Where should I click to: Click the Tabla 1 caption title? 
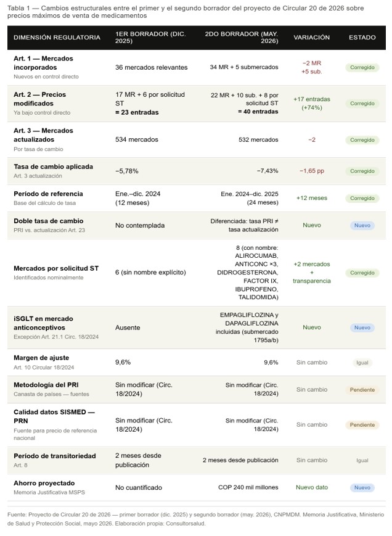tap(186, 12)
